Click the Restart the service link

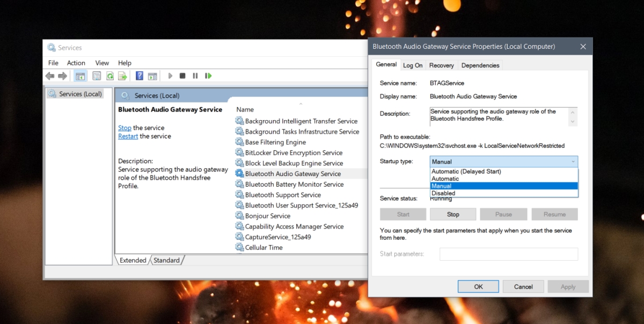coord(128,136)
